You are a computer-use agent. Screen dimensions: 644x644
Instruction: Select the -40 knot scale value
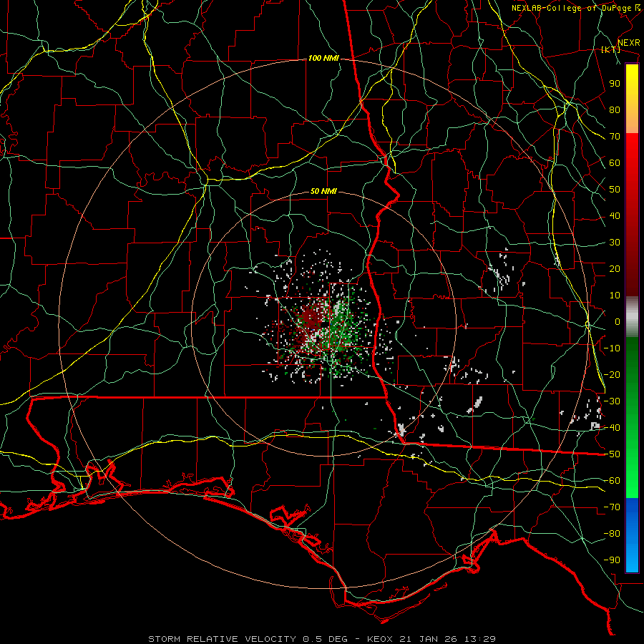click(612, 428)
